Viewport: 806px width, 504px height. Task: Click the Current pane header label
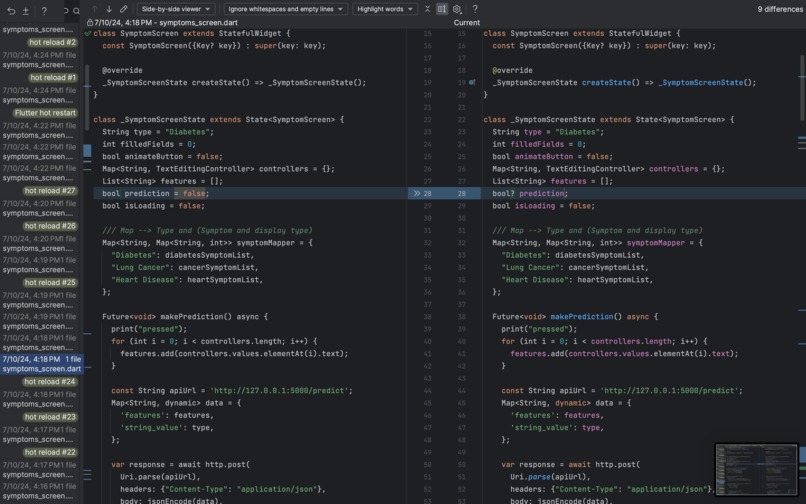tap(466, 23)
